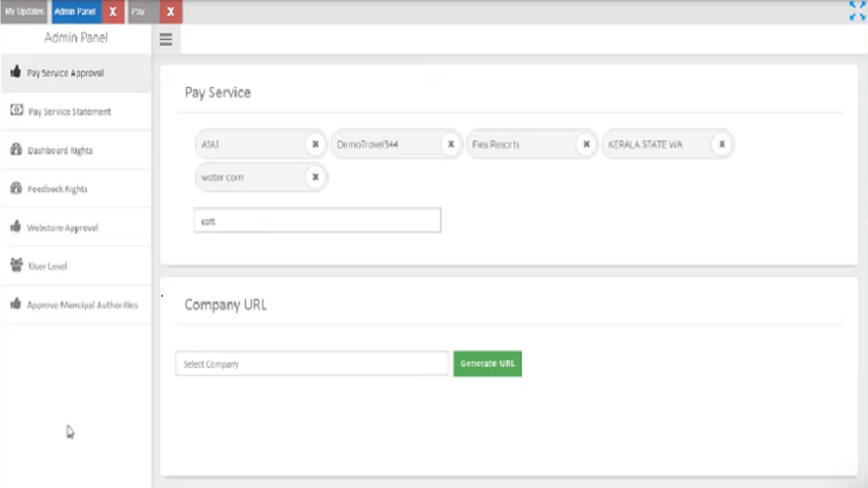Image resolution: width=868 pixels, height=488 pixels.
Task: Remove the KERALA STATE WA tag
Action: point(722,144)
